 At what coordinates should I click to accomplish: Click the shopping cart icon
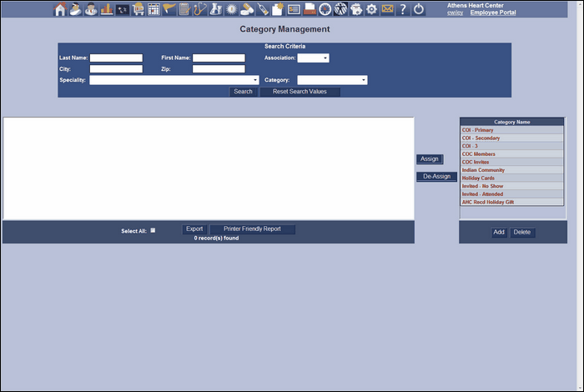[138, 9]
